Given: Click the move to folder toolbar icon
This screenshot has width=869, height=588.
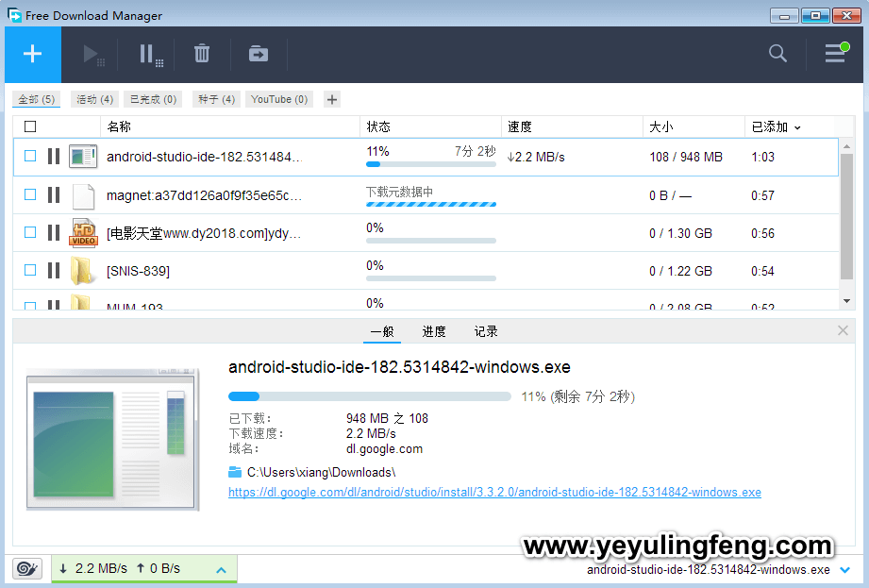Looking at the screenshot, I should (x=259, y=54).
